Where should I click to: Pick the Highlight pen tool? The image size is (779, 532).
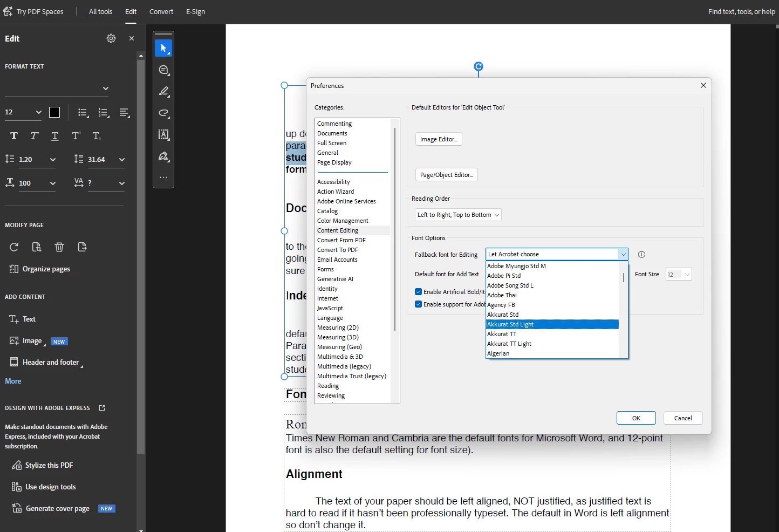[x=163, y=92]
